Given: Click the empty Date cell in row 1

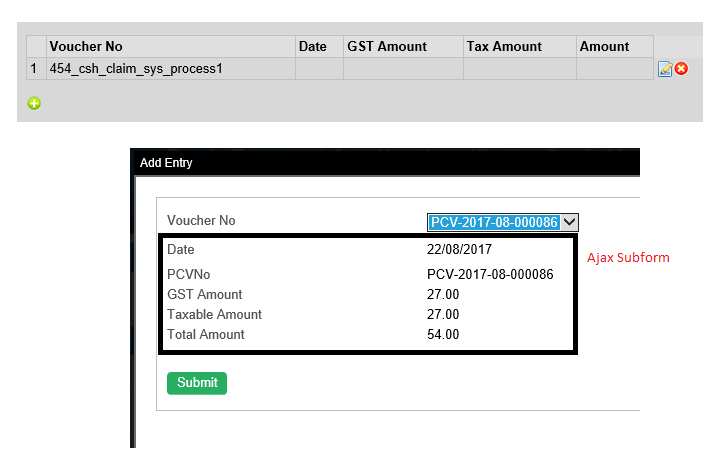Looking at the screenshot, I should click(318, 69).
